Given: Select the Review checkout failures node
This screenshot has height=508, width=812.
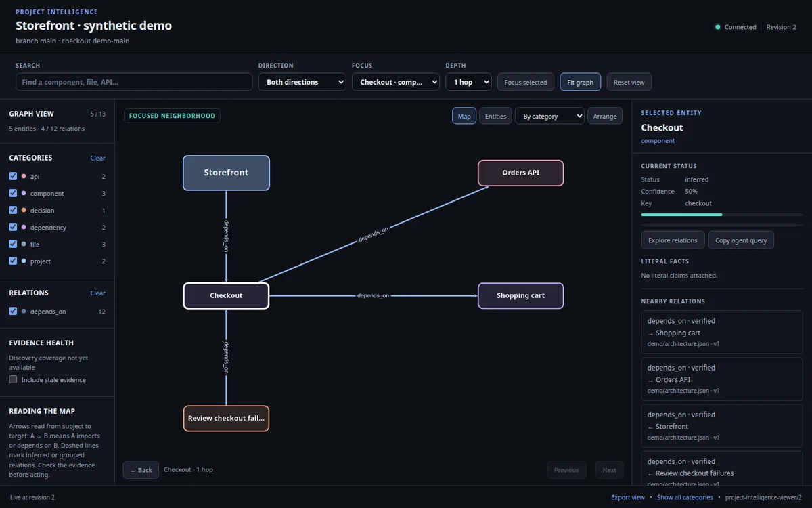Looking at the screenshot, I should (x=226, y=419).
